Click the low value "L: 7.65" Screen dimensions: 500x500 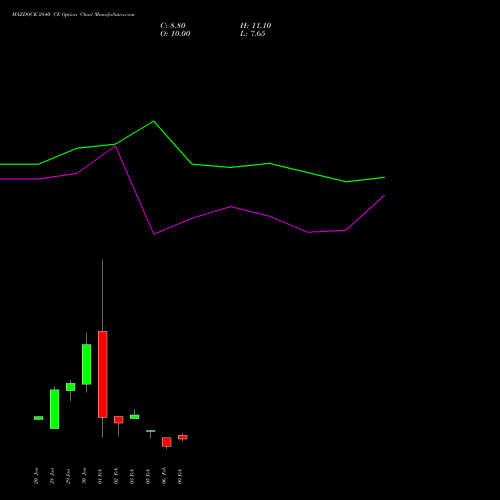coord(252,34)
